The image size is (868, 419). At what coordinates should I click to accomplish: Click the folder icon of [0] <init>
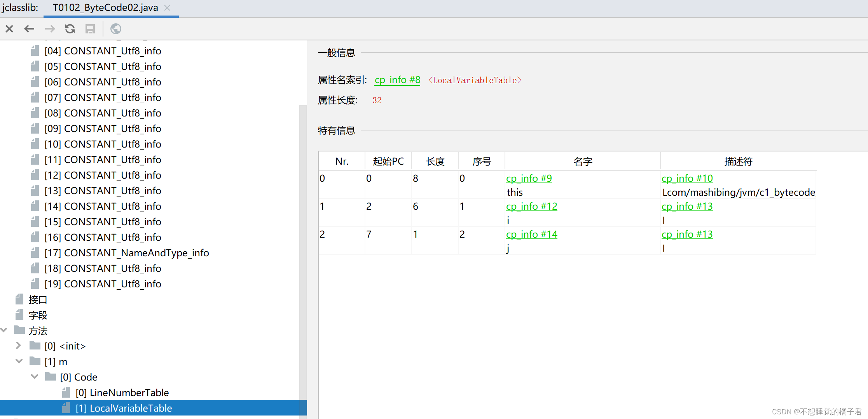click(x=35, y=346)
